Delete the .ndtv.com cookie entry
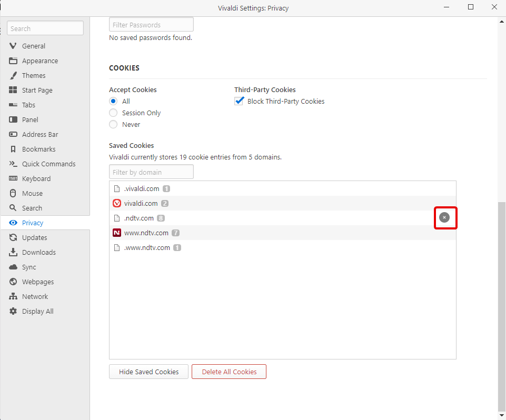 [x=444, y=217]
